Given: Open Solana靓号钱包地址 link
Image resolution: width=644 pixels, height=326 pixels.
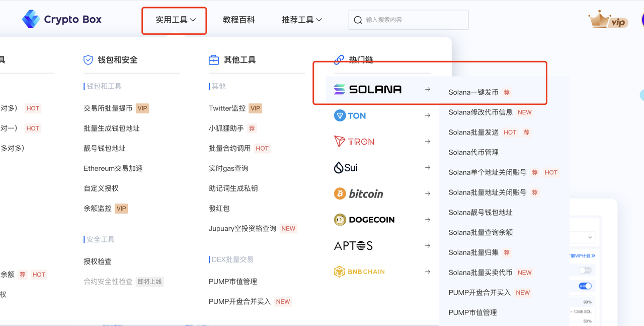Looking at the screenshot, I should point(480,213).
